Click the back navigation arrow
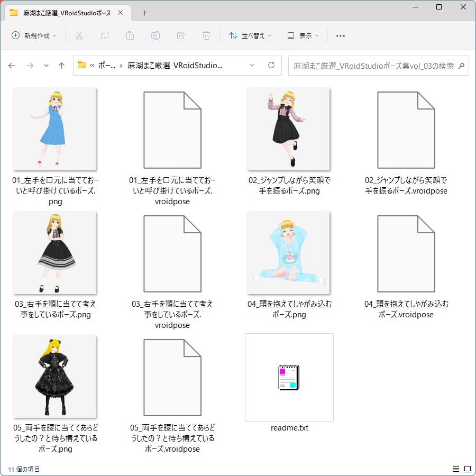476x476 pixels. click(x=12, y=65)
